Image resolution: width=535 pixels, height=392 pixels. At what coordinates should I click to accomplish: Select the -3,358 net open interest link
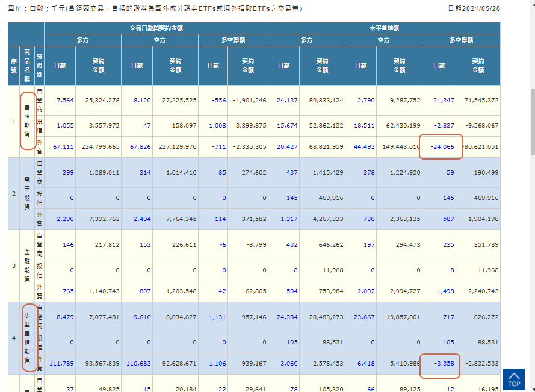[x=442, y=364]
